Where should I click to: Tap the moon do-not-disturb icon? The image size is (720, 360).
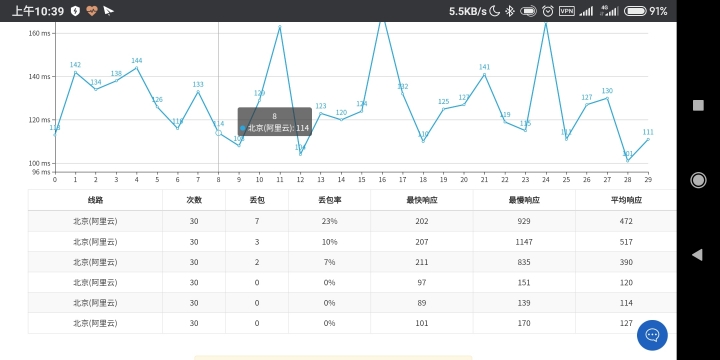(x=495, y=11)
